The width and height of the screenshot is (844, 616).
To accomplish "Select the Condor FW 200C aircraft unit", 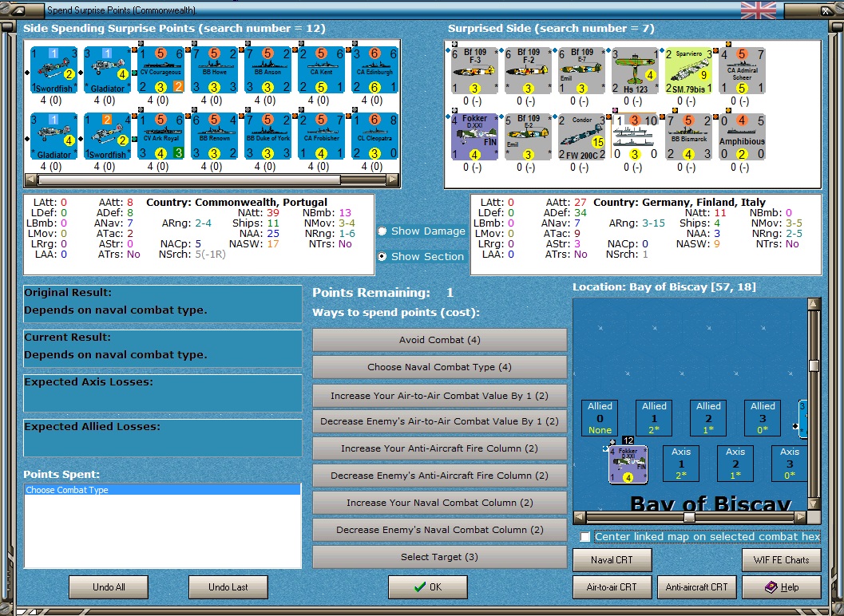I will point(581,136).
